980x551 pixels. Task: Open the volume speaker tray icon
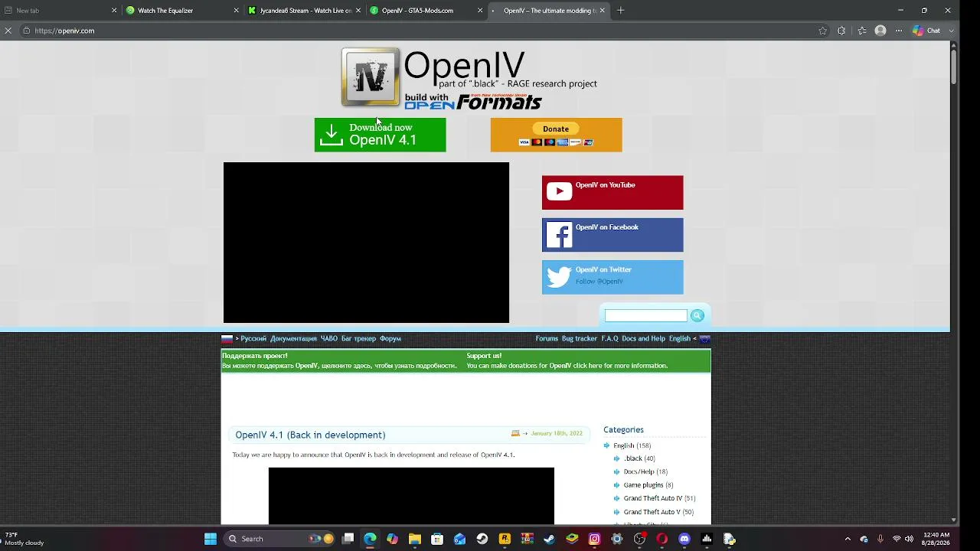[909, 539]
